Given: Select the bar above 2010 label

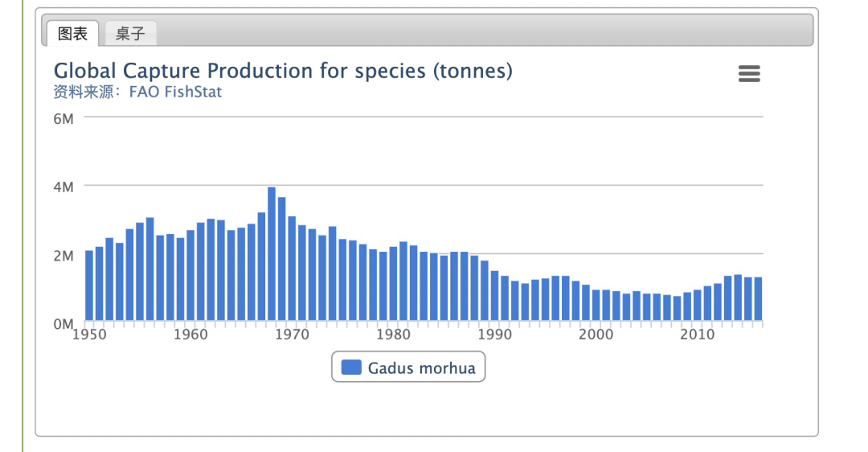Looking at the screenshot, I should click(698, 305).
